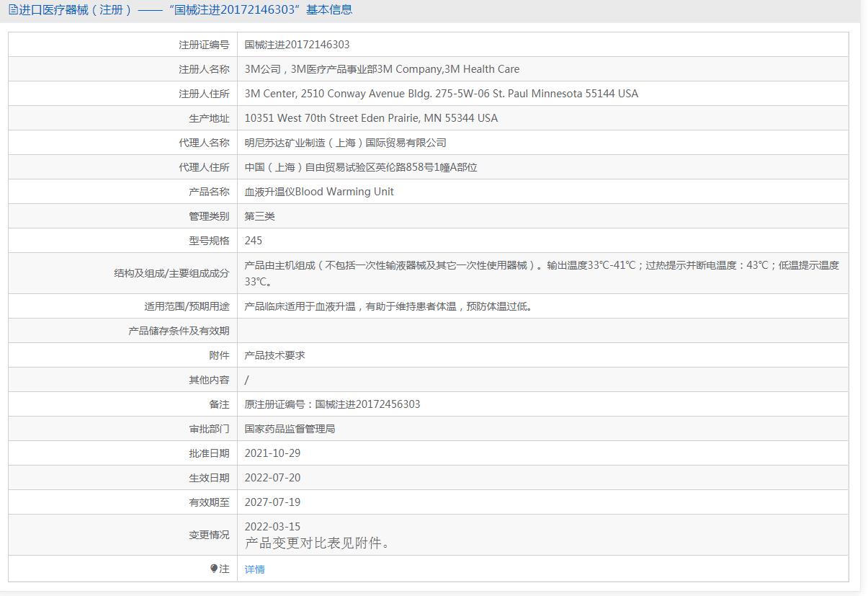The height and width of the screenshot is (596, 868).
Task: Select the 10351 West 70th Street address
Action: [372, 118]
